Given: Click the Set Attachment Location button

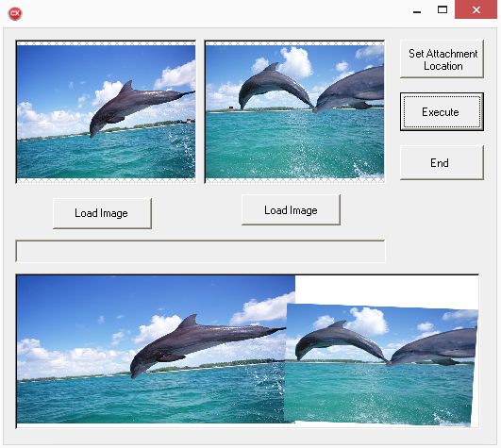Looking at the screenshot, I should [442, 59].
